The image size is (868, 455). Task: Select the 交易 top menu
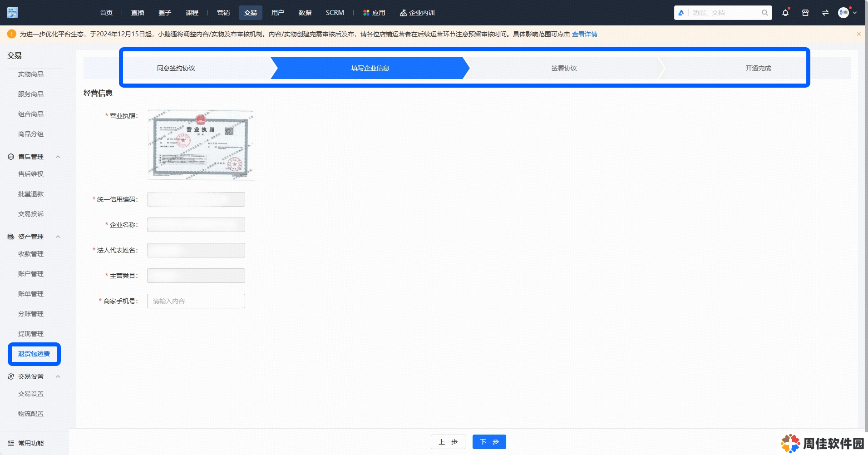click(x=251, y=13)
